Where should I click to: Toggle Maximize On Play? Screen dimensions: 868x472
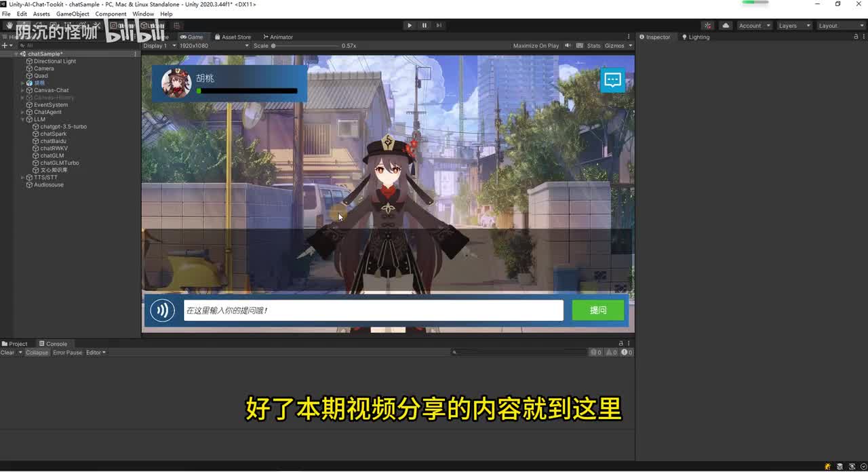[536, 46]
